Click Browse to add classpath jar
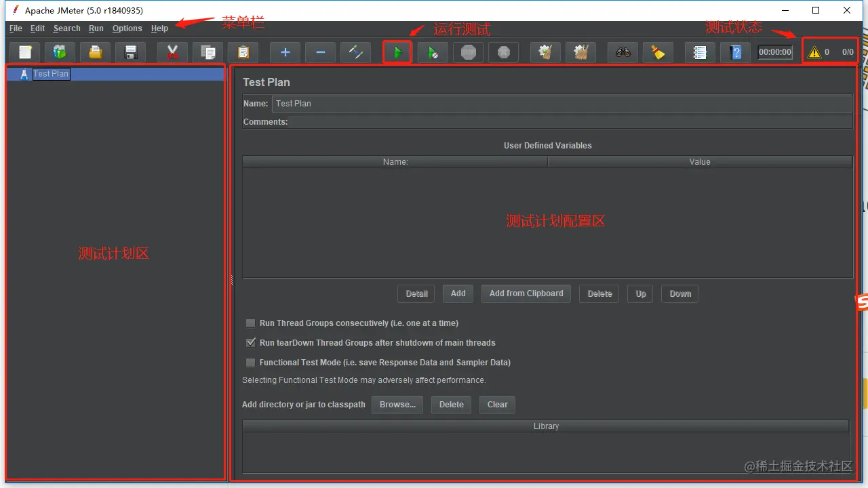 point(397,405)
